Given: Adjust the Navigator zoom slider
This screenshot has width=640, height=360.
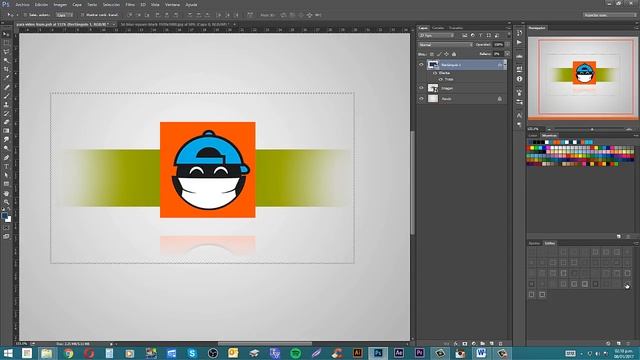Looking at the screenshot, I should click(592, 129).
